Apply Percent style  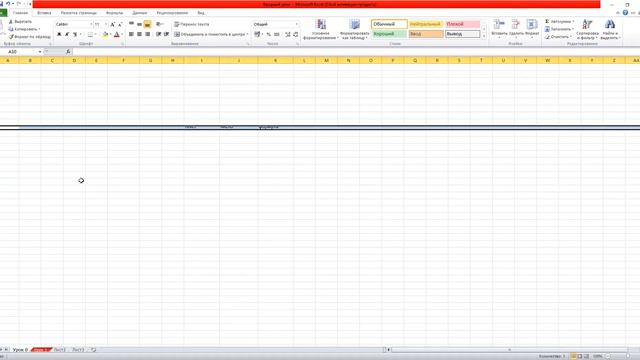[269, 34]
